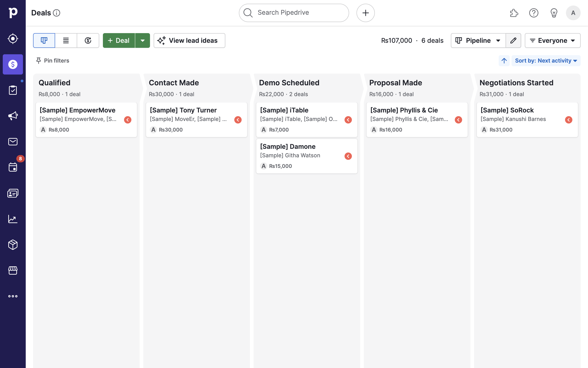Open the puzzle-piece integrations icon
Viewport: 588px width, 368px height.
pyautogui.click(x=514, y=13)
